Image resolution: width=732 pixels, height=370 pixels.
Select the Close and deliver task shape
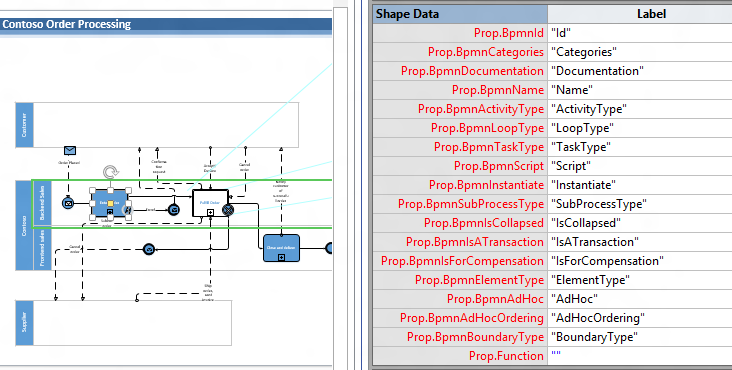281,248
